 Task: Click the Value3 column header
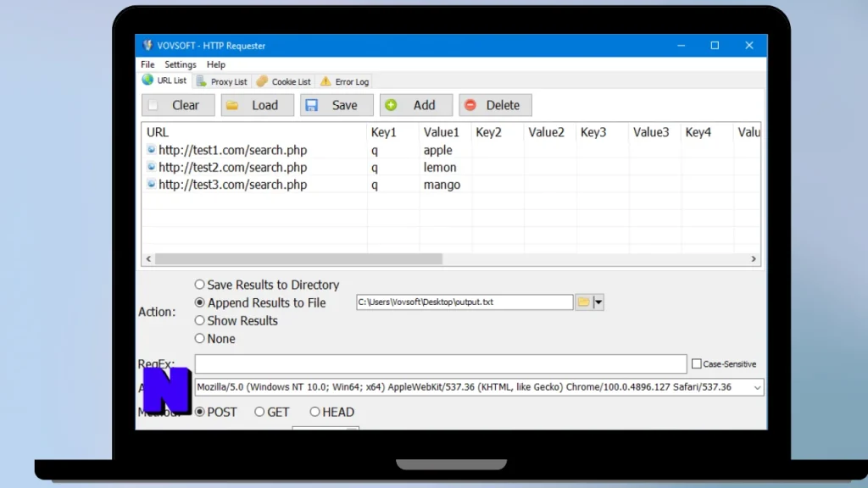655,132
